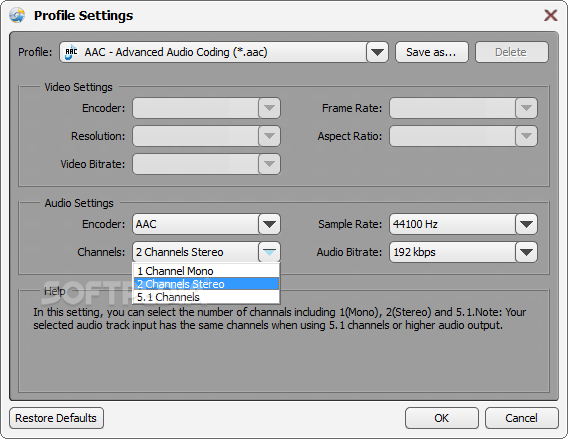
Task: Collapse the Channels dropdown arrow
Action: [269, 252]
